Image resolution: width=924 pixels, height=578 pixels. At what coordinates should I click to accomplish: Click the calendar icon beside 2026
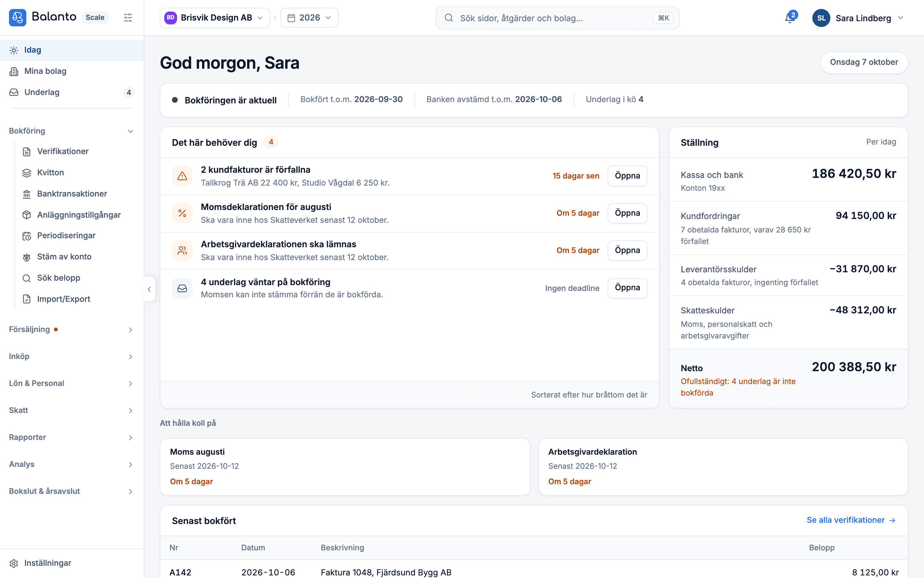click(x=291, y=18)
